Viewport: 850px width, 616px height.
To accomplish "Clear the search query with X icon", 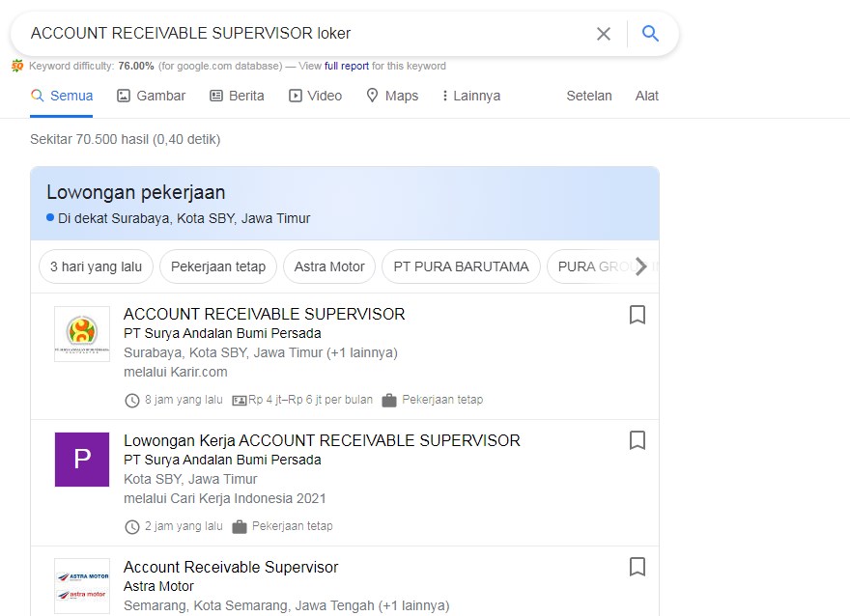I will click(x=604, y=34).
